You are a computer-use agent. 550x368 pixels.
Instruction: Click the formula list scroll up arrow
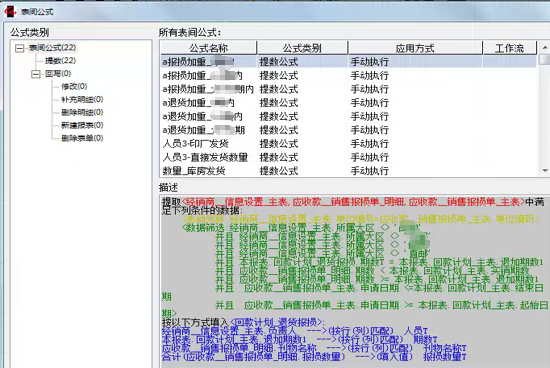coord(545,47)
